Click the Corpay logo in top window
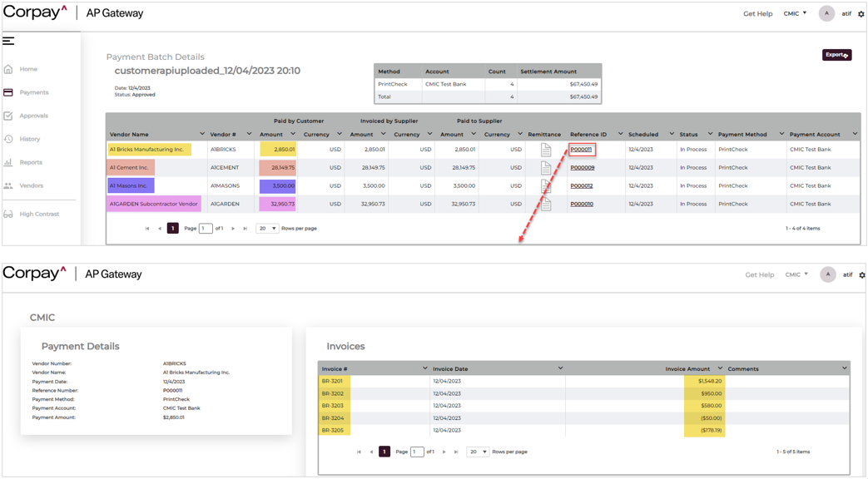Image resolution: width=868 pixels, height=479 pixels. click(x=35, y=12)
